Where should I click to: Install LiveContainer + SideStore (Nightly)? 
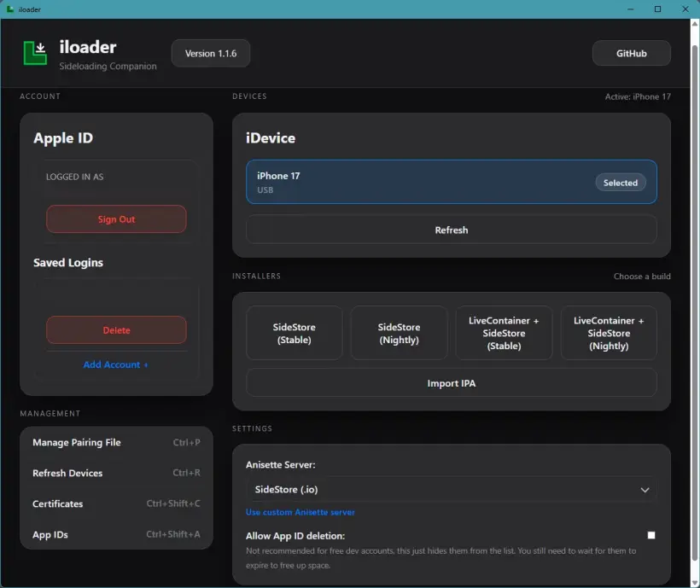coord(609,334)
